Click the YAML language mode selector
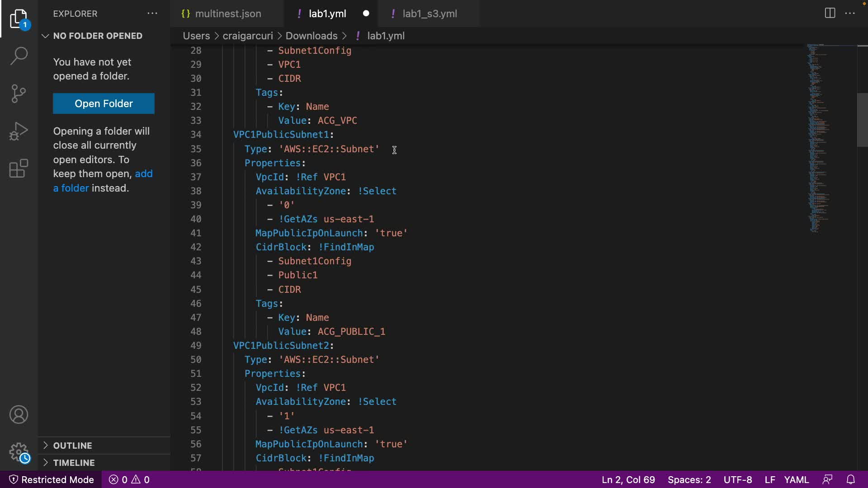The height and width of the screenshot is (488, 868). pos(796,479)
